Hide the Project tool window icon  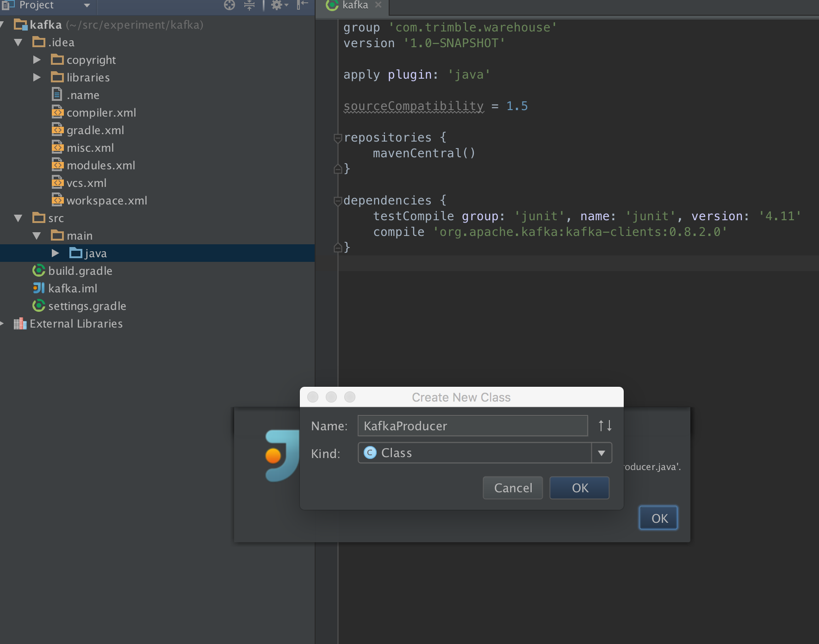tap(303, 5)
